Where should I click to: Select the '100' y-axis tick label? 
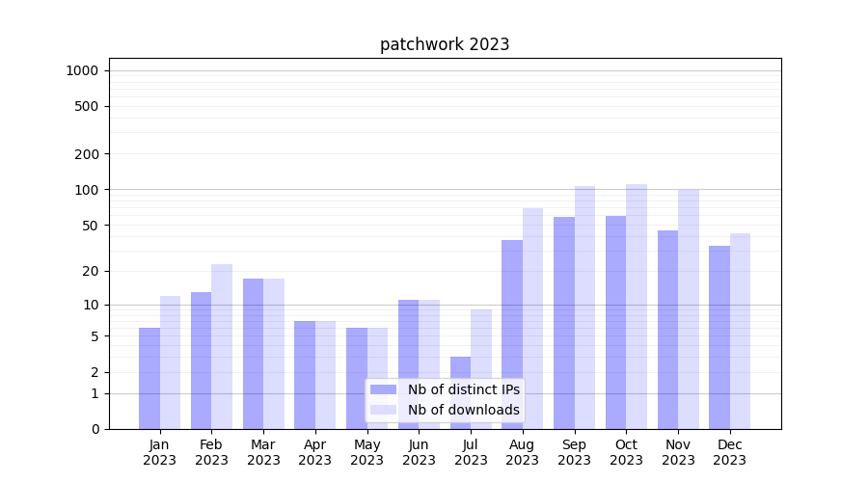click(x=86, y=190)
